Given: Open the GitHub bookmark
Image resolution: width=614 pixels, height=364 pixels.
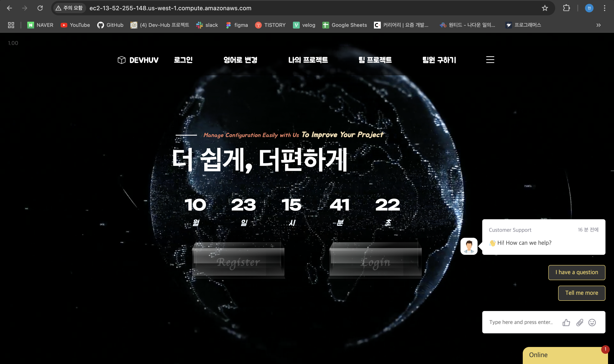Looking at the screenshot, I should (x=110, y=25).
